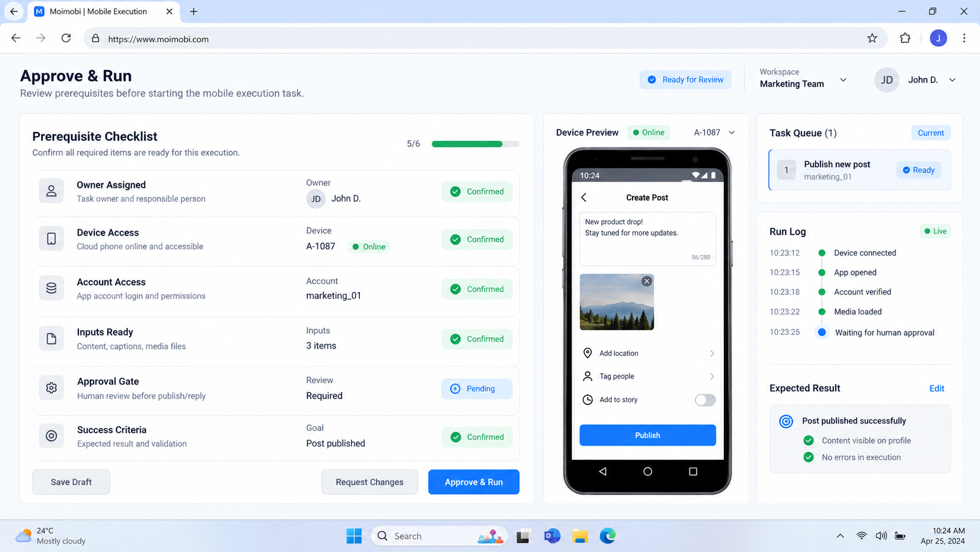Tap the phone's Android back triangle
This screenshot has height=552, width=980.
(x=603, y=471)
